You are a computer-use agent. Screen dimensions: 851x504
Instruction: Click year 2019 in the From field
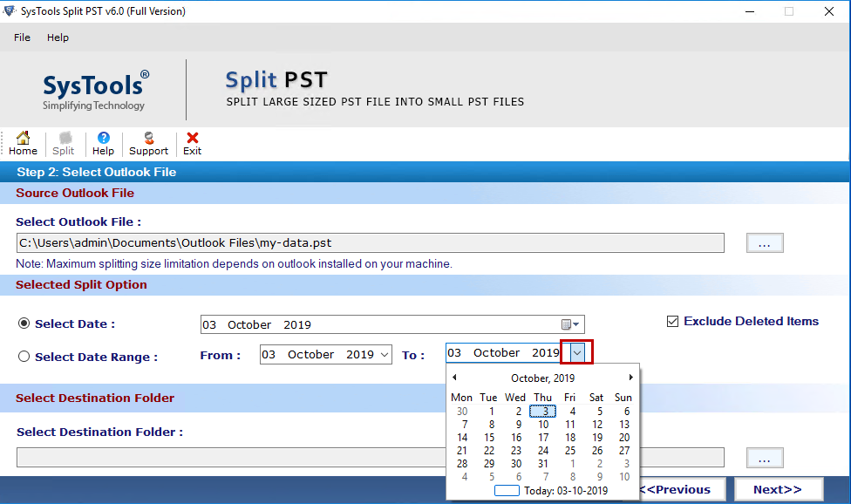tap(360, 354)
